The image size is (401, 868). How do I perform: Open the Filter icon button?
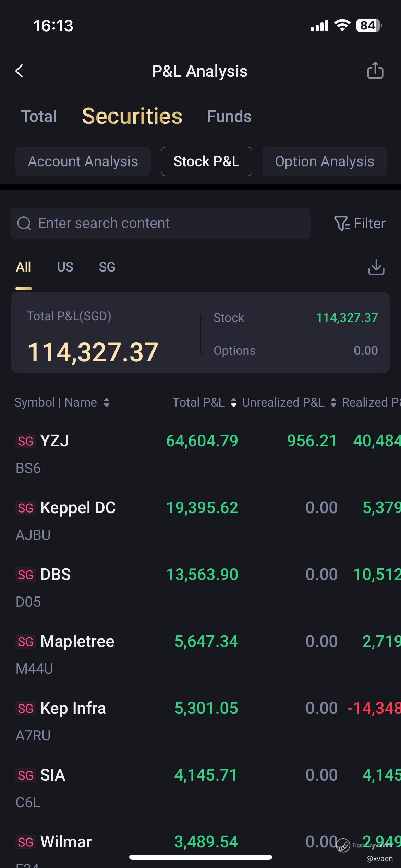360,224
